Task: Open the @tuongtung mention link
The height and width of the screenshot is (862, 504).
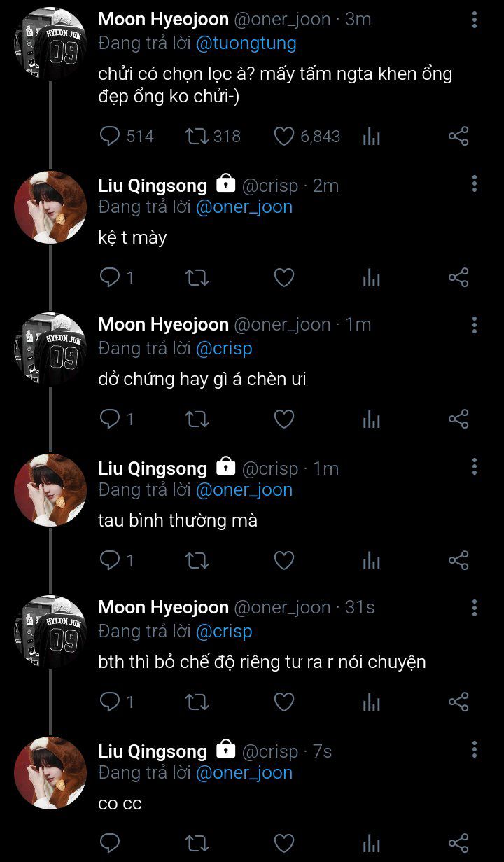Action: pyautogui.click(x=246, y=43)
